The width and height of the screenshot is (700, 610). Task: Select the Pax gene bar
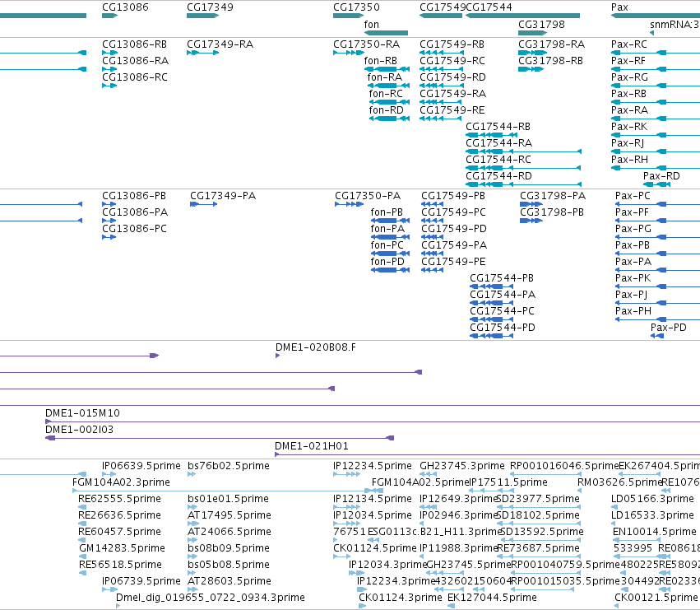click(656, 16)
